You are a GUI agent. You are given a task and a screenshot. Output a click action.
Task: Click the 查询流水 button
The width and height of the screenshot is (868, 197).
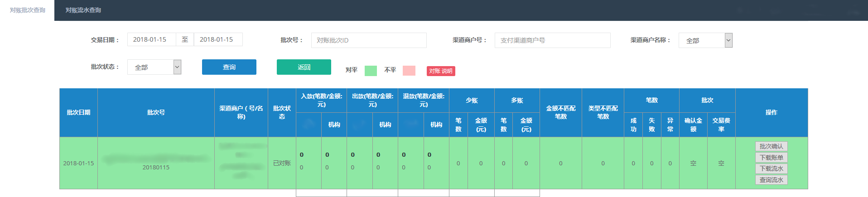pyautogui.click(x=772, y=180)
